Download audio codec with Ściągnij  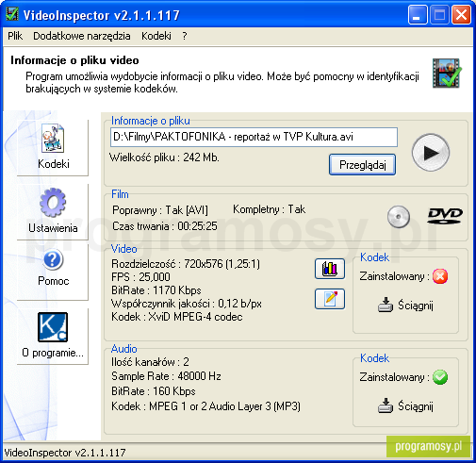coord(405,405)
